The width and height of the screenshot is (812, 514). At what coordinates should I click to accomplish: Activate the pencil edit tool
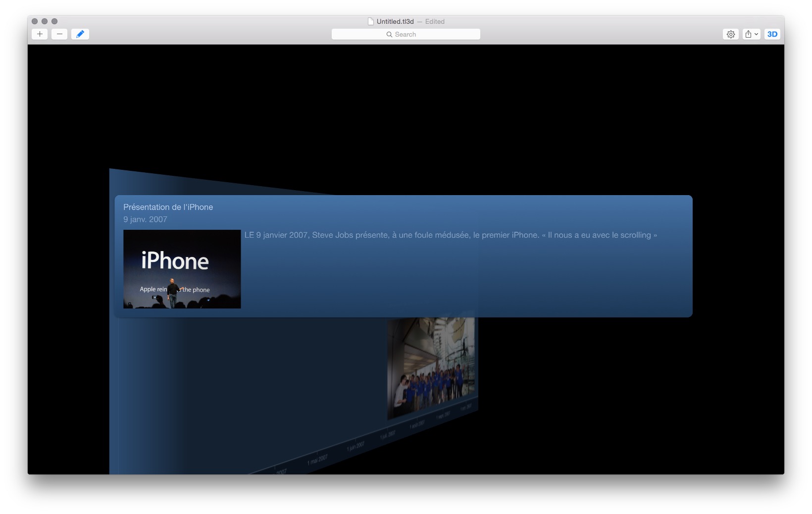[80, 34]
